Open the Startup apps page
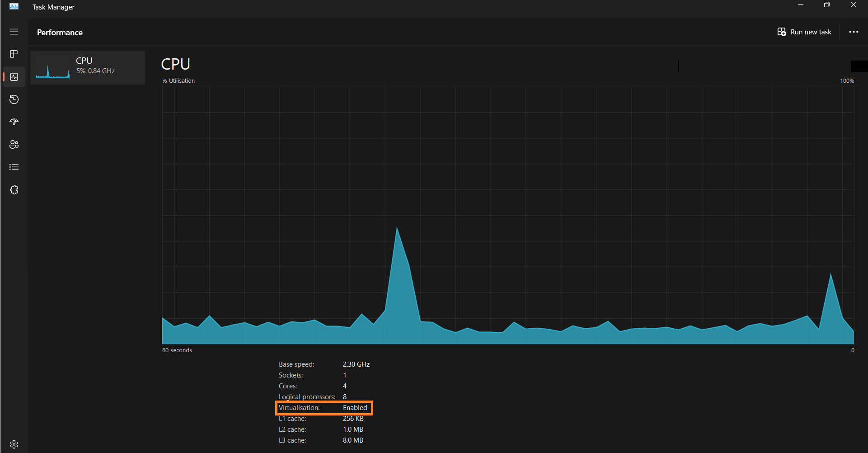 14,122
